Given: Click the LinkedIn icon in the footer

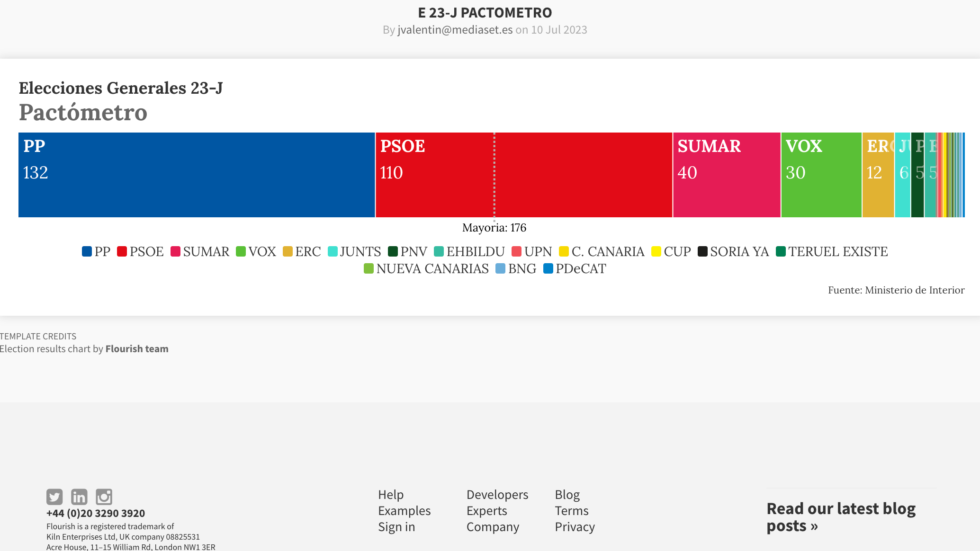Looking at the screenshot, I should point(79,497).
